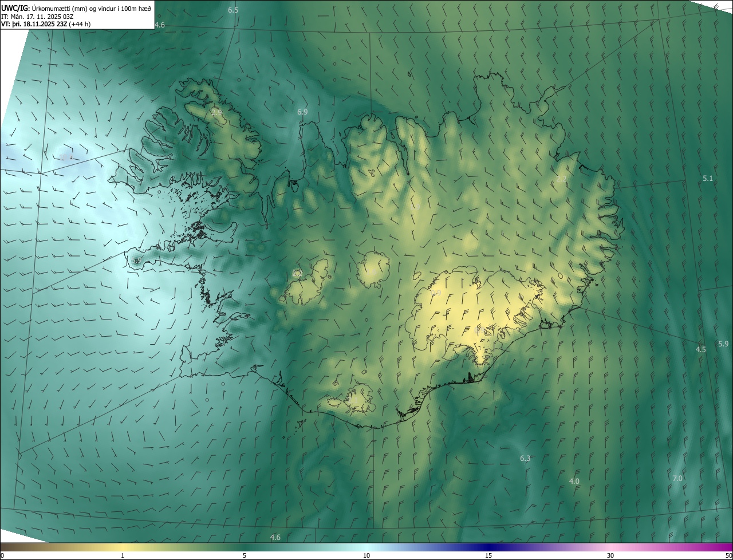
Task: Click the 4.0 value label
Action: coord(574,482)
